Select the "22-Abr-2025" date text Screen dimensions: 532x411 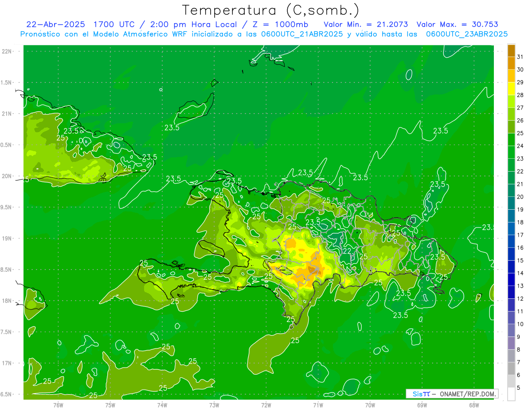pyautogui.click(x=55, y=24)
